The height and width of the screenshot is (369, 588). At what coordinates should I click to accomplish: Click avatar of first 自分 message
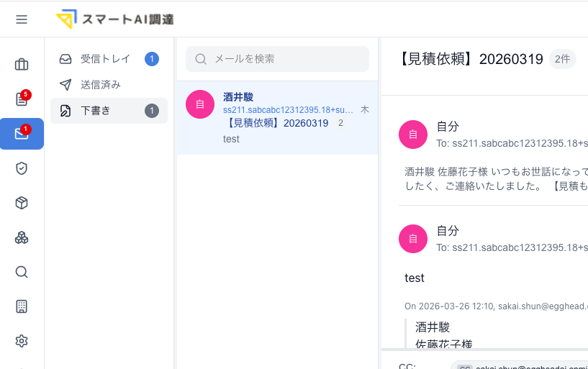(x=413, y=135)
